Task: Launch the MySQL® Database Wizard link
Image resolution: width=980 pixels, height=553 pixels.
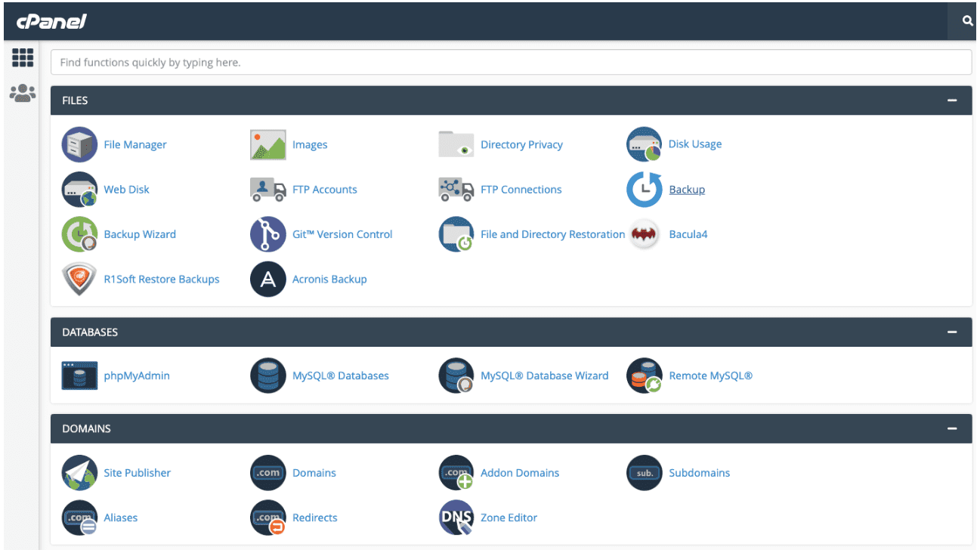Action: click(x=545, y=375)
